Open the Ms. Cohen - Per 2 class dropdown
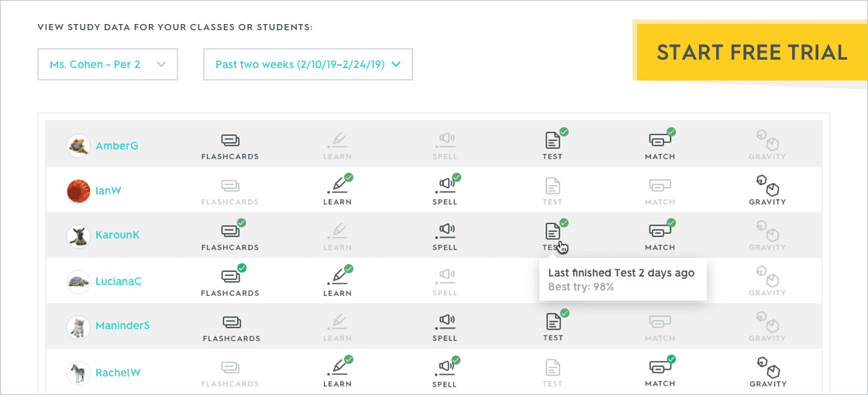868x395 pixels. (x=108, y=64)
